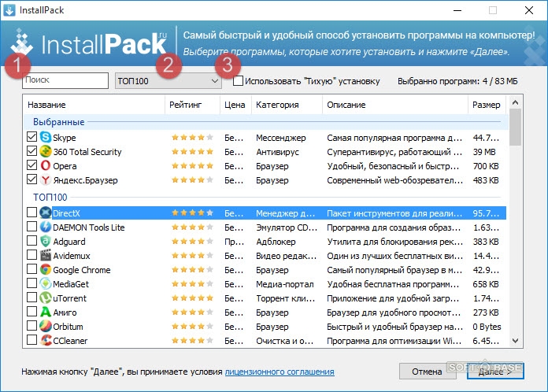Sort by the Категория column header

pos(287,105)
